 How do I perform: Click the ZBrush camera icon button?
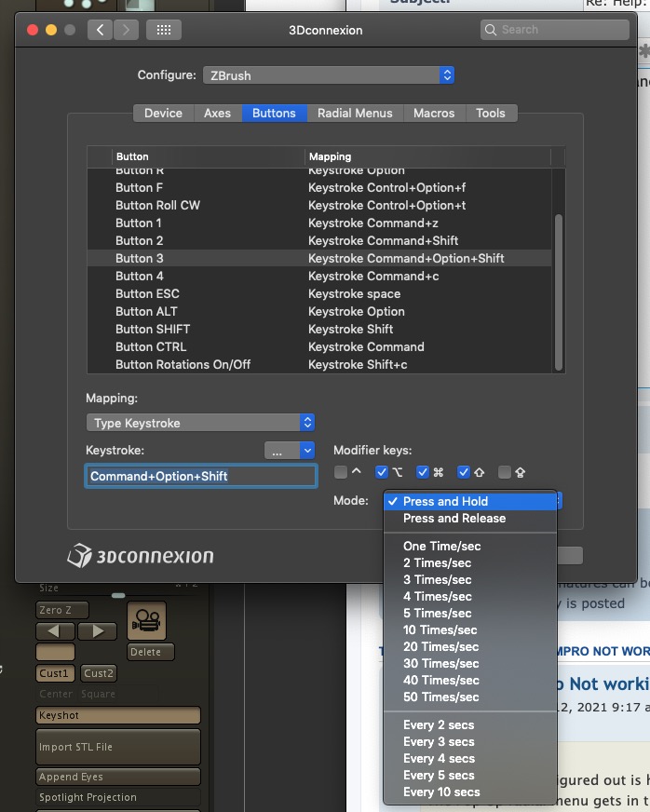146,620
